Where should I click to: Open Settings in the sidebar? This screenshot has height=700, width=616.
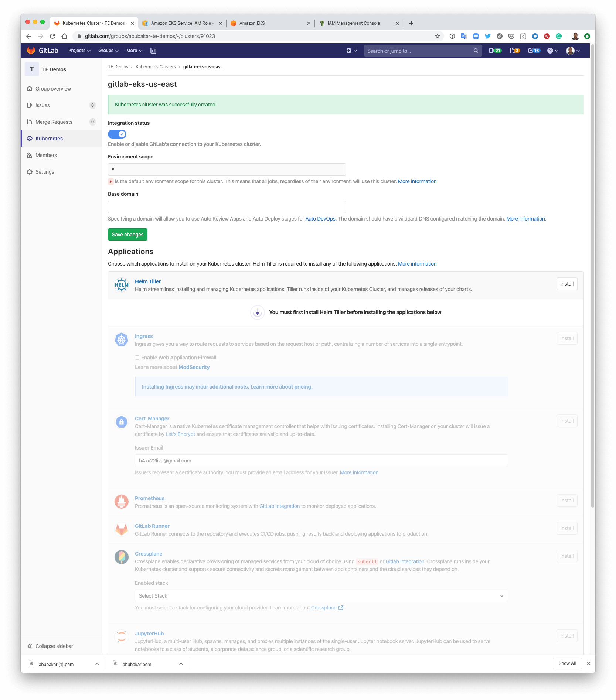click(x=61, y=172)
